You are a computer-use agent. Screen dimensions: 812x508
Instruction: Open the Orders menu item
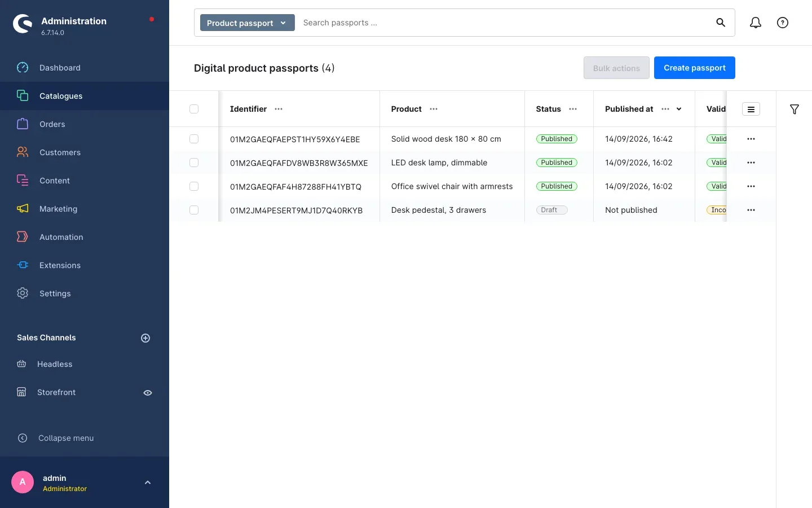click(x=85, y=124)
